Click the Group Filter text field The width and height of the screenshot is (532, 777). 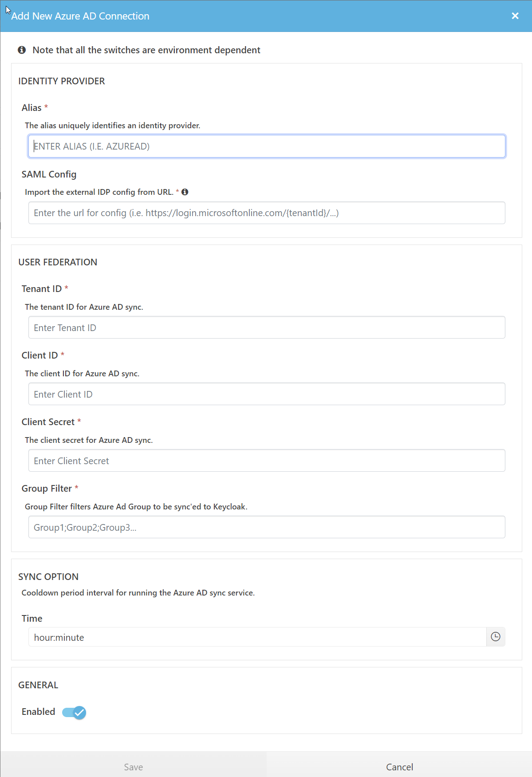pos(266,527)
